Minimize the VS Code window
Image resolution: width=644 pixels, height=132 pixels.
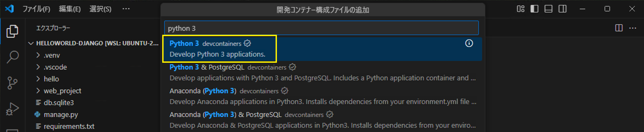582,9
